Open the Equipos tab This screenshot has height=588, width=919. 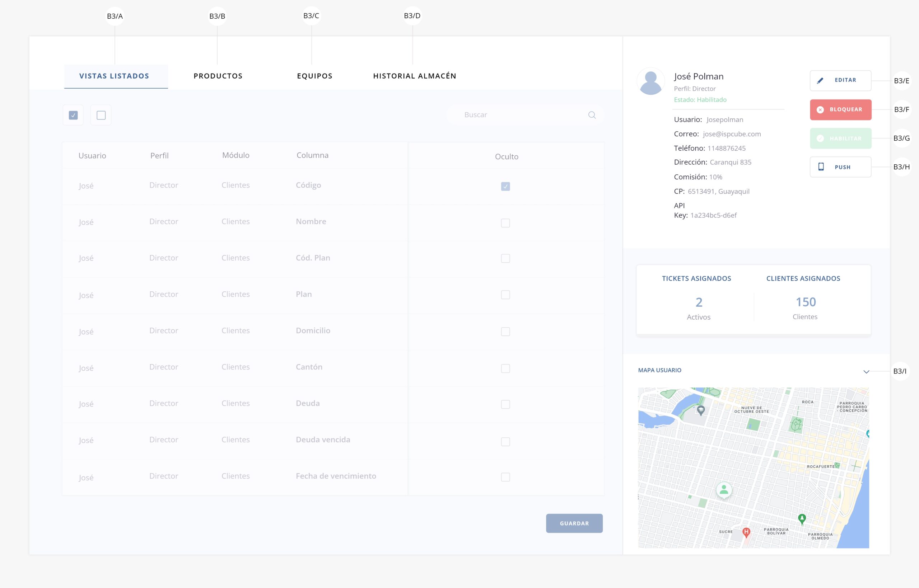pos(314,76)
